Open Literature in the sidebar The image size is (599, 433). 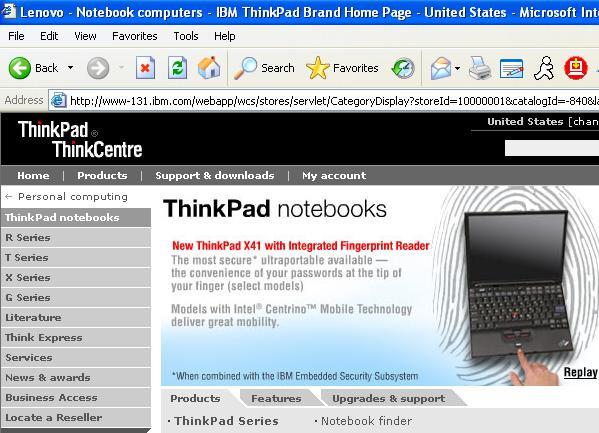(76, 317)
